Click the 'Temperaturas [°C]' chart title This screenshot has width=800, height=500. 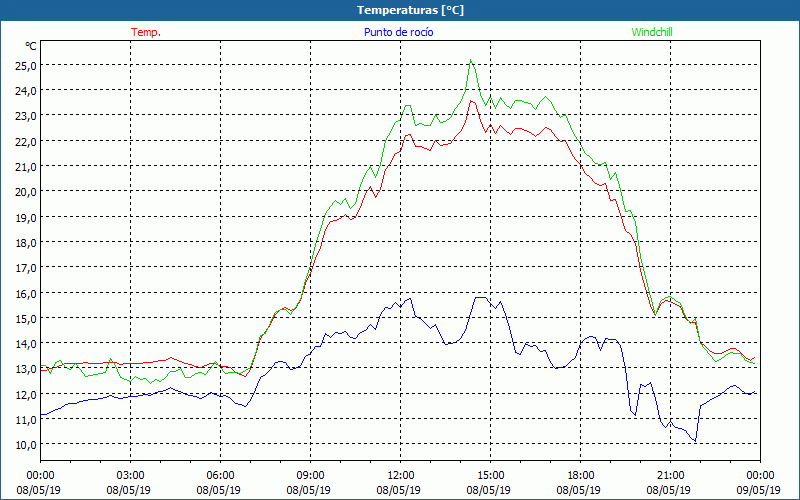pos(411,10)
